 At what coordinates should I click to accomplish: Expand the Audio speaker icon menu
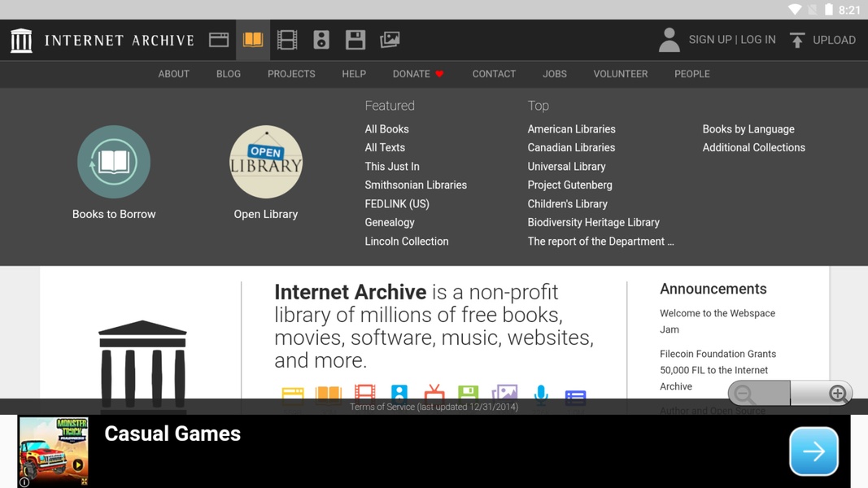(x=321, y=40)
